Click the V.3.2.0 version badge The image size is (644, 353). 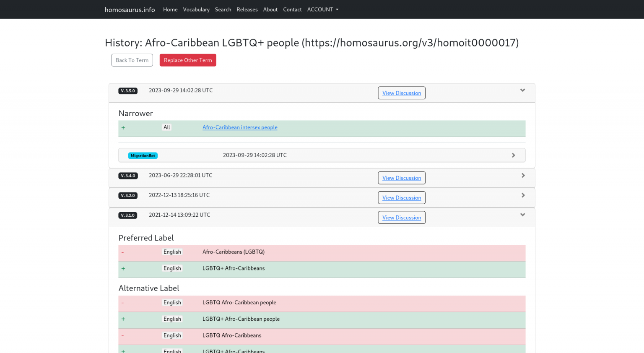[x=128, y=195]
